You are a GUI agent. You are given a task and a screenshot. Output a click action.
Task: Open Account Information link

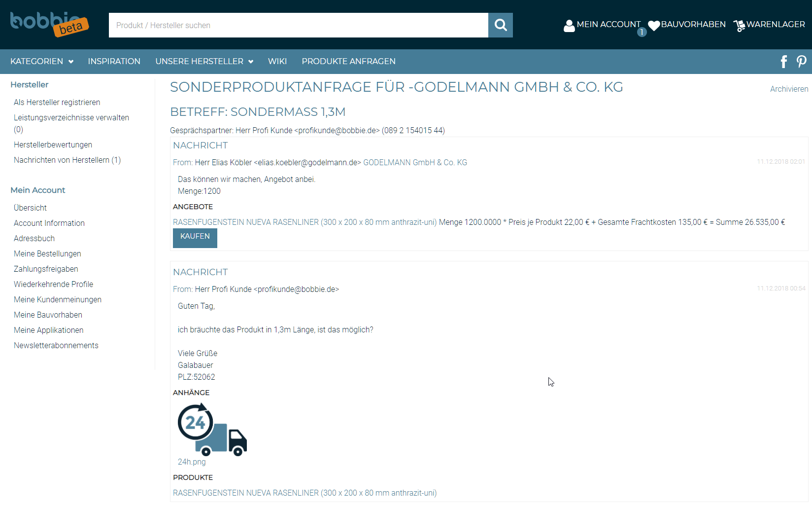point(49,223)
